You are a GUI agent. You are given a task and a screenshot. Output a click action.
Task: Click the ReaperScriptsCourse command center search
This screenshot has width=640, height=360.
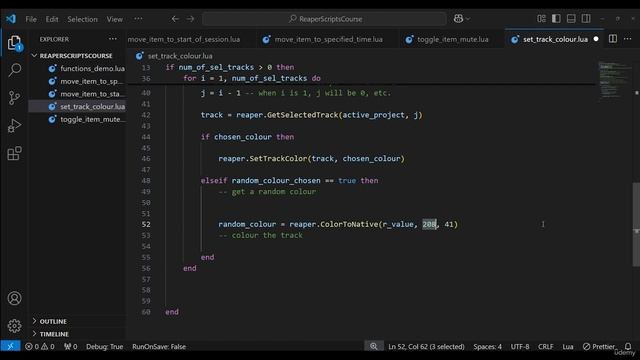click(324, 19)
